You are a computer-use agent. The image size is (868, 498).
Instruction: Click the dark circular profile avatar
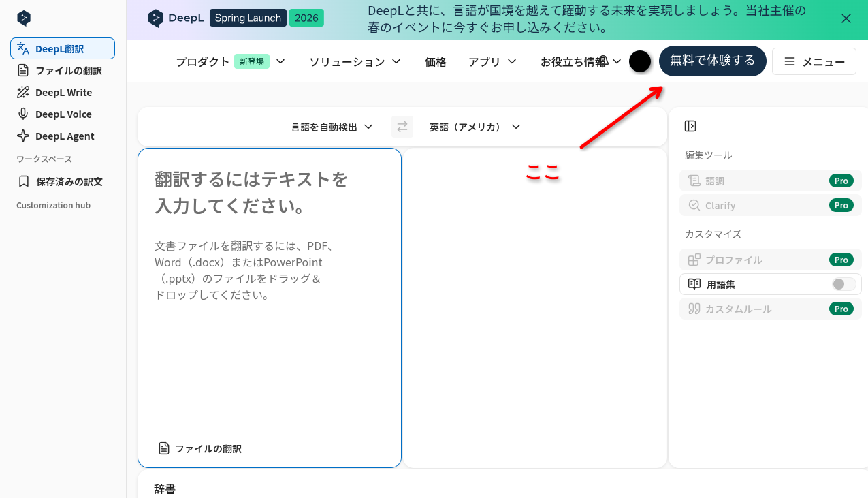point(640,61)
